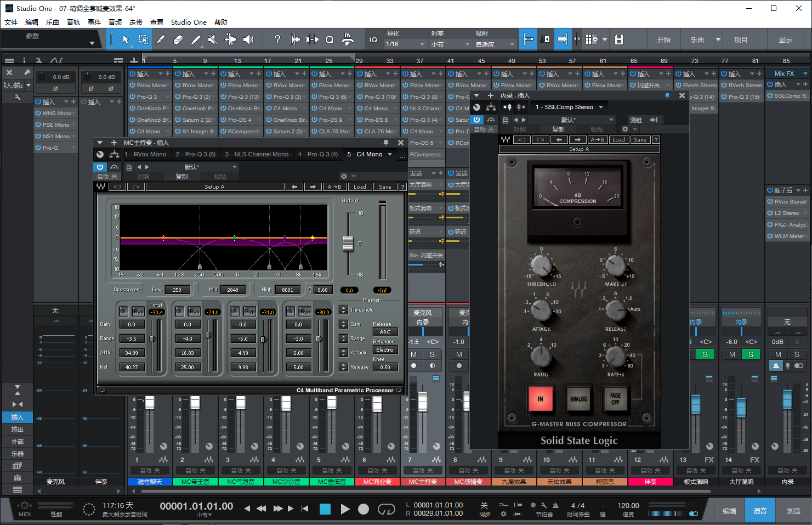
Task: Pin the MC主持麦 insert plugin window
Action: [x=386, y=143]
